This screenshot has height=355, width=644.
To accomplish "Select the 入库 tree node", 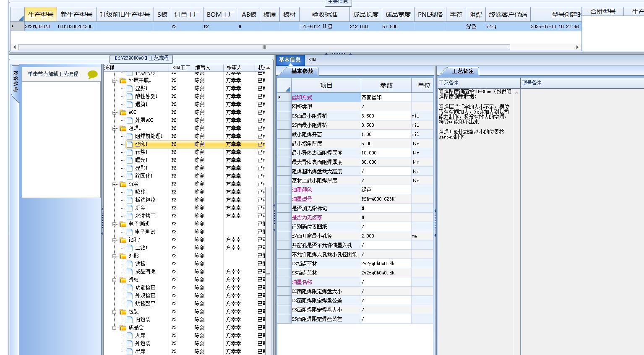I will (140, 335).
